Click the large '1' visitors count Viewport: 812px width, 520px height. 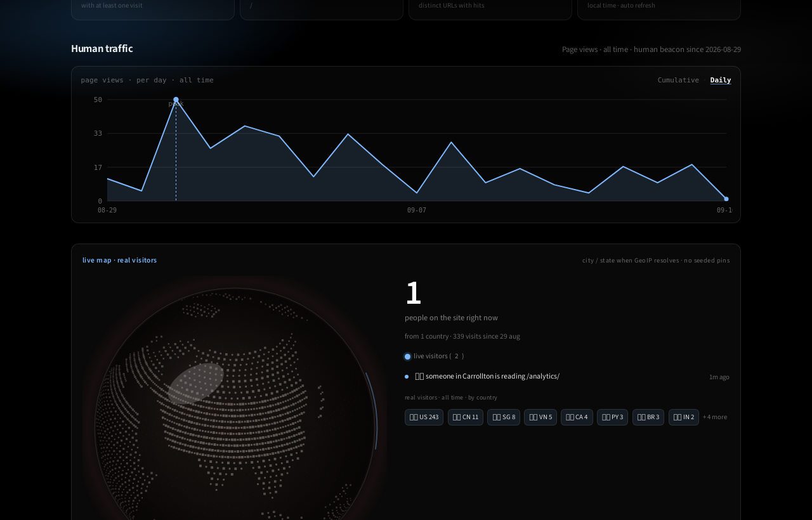[413, 293]
